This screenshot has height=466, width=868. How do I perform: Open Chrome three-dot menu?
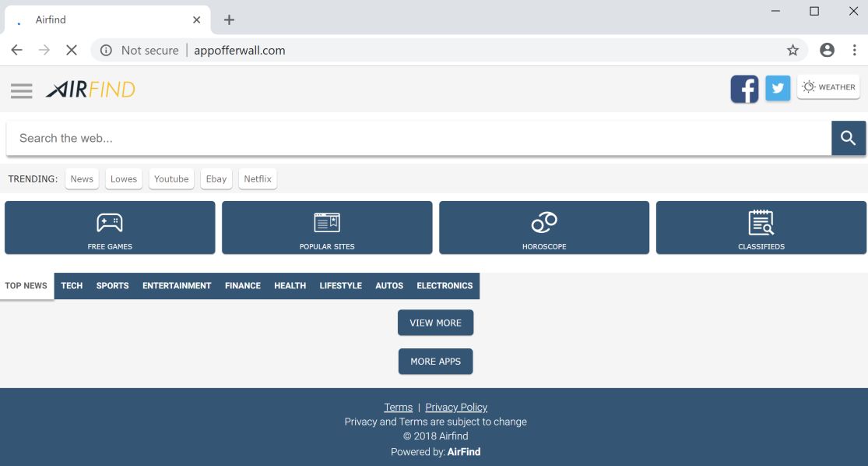(855, 51)
